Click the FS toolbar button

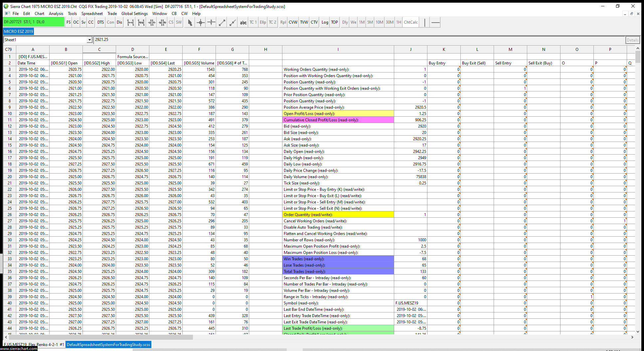[x=69, y=22]
